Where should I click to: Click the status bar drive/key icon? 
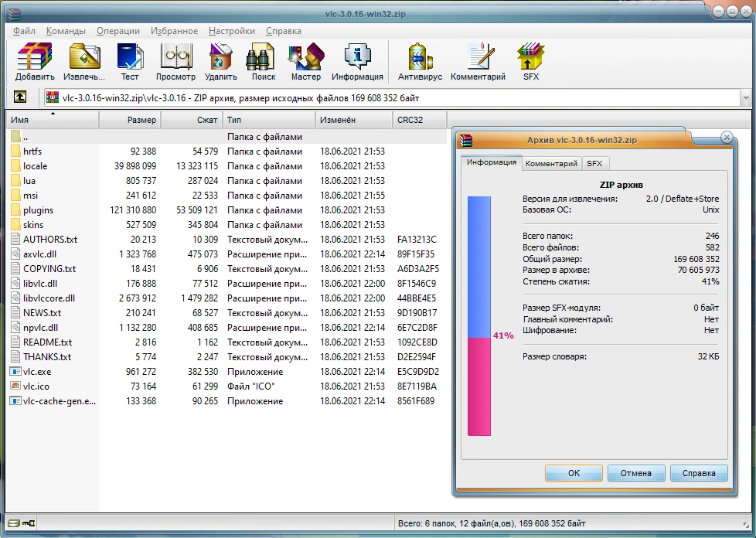coord(22,523)
